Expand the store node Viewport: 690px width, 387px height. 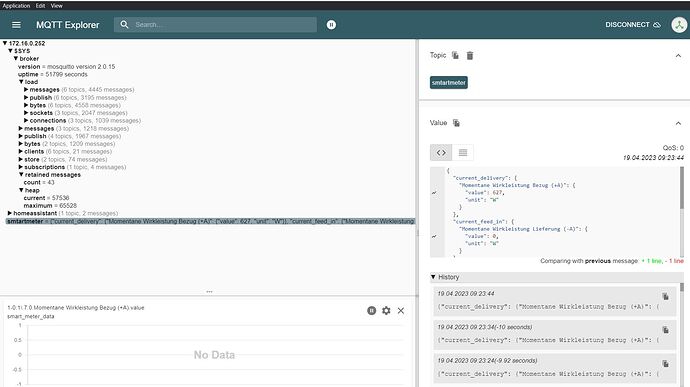click(21, 159)
